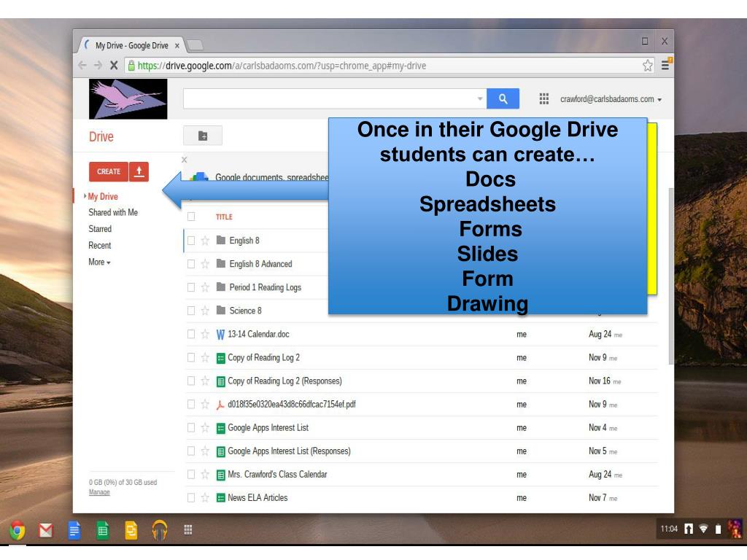Open the Period 1 Reading Logs folder

tap(265, 287)
